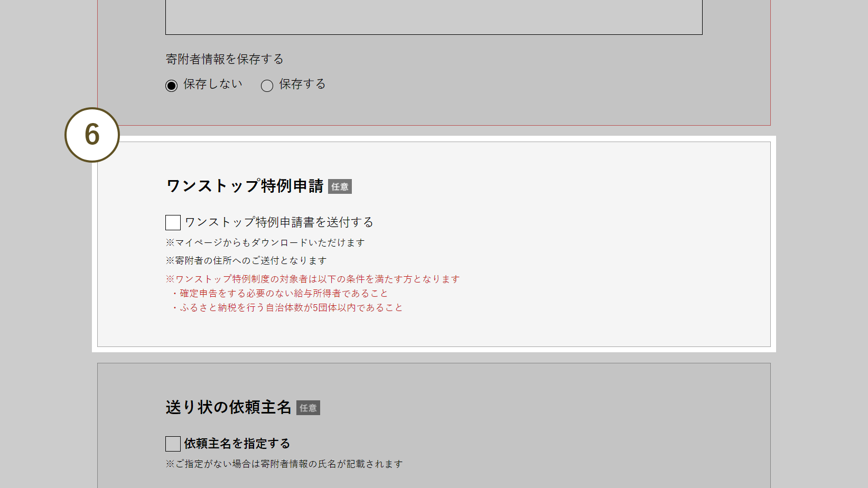This screenshot has width=868, height=488.
Task: Click the 任意 badge beside ワンストップ特例申請
Action: point(340,186)
